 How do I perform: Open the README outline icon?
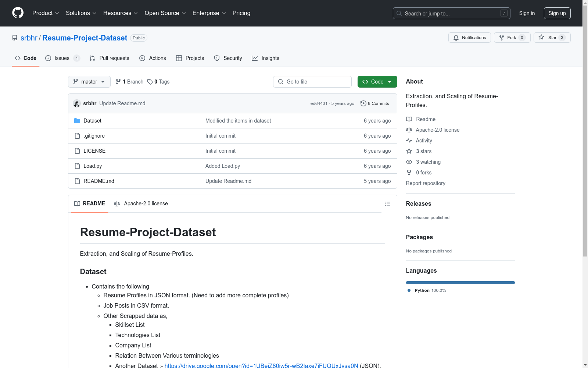coord(388,204)
